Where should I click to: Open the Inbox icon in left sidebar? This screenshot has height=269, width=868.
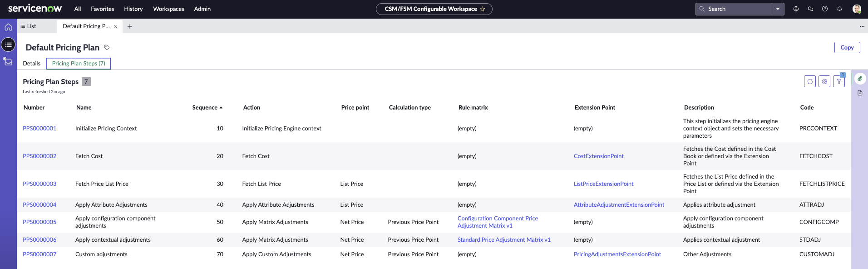point(8,61)
